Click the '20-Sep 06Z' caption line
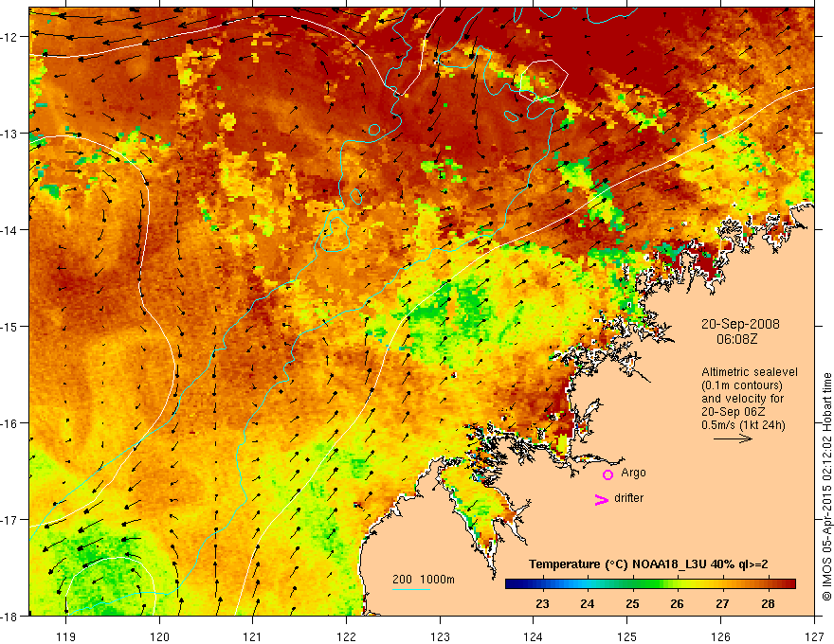Screen dimensions: 834x644 [731, 412]
